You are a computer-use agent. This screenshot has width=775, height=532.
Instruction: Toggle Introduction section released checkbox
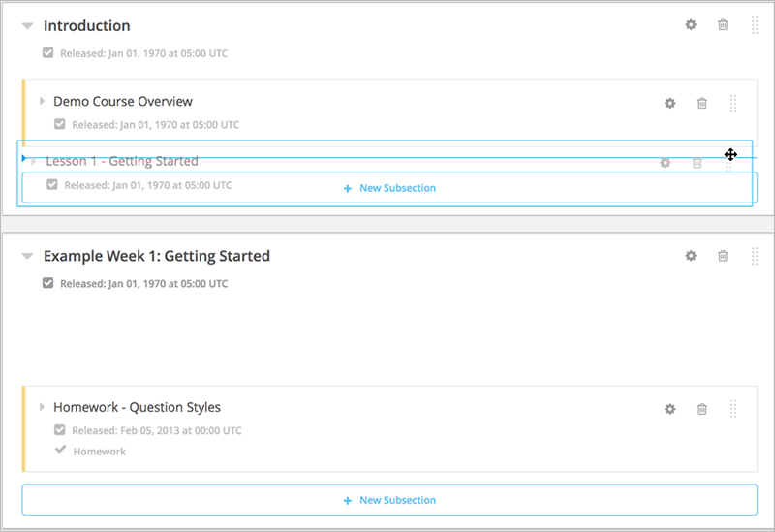tap(47, 52)
